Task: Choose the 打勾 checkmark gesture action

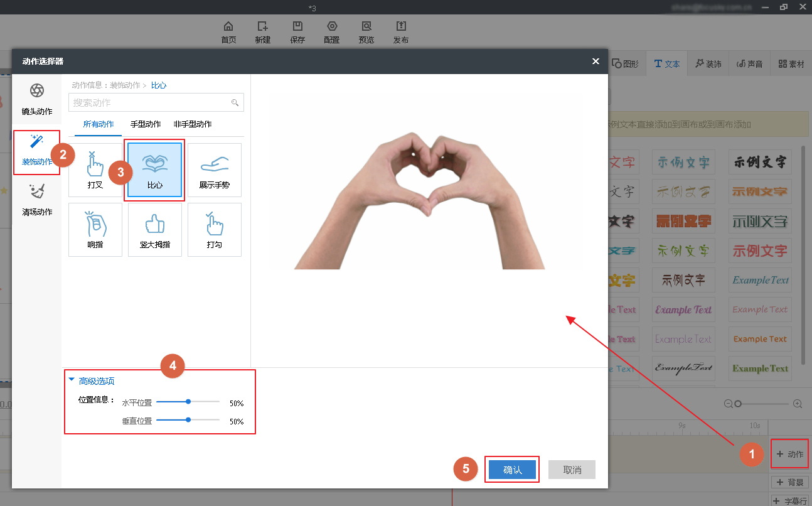Action: coord(215,229)
